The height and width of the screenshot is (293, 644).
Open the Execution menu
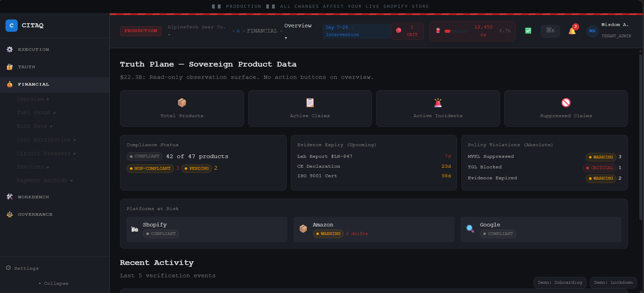tap(55, 50)
